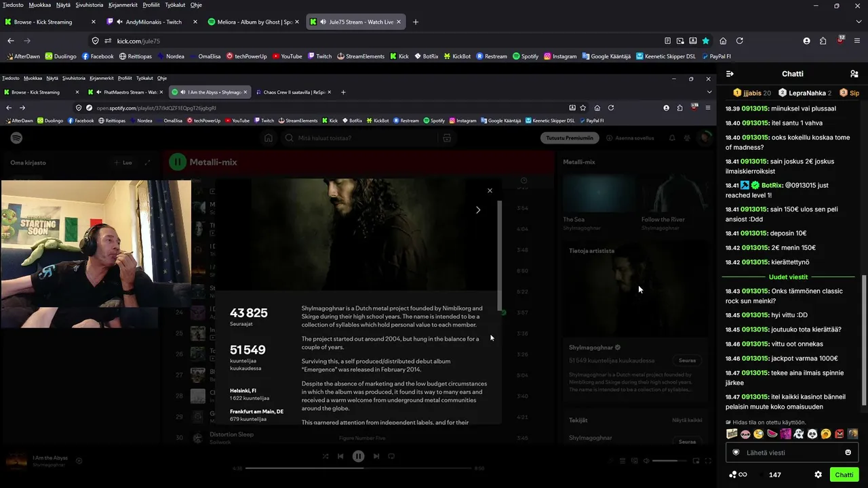Click the yawning face emote in the chat
Image resolution: width=868 pixels, height=488 pixels.
(x=826, y=434)
